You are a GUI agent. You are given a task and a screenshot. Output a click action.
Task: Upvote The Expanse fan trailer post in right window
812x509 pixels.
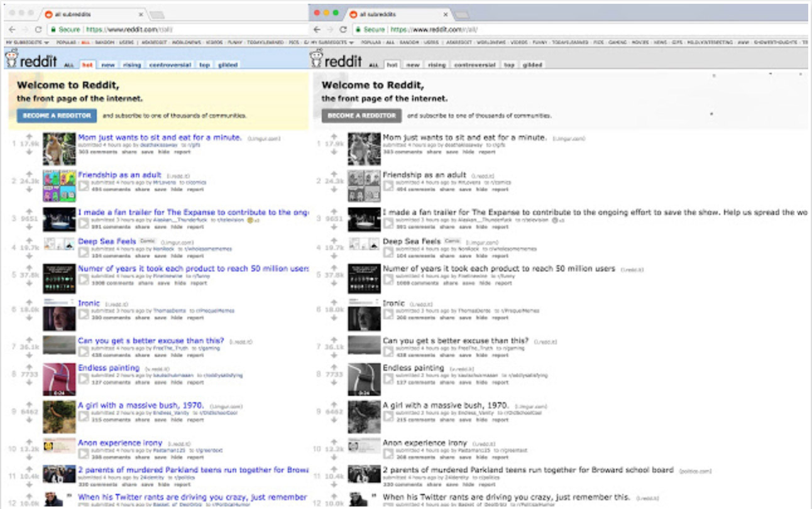click(334, 211)
